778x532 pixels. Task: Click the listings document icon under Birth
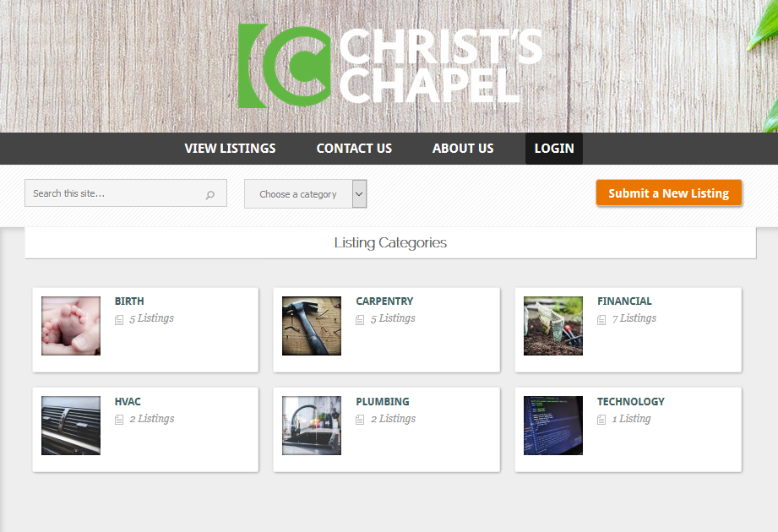(x=119, y=320)
